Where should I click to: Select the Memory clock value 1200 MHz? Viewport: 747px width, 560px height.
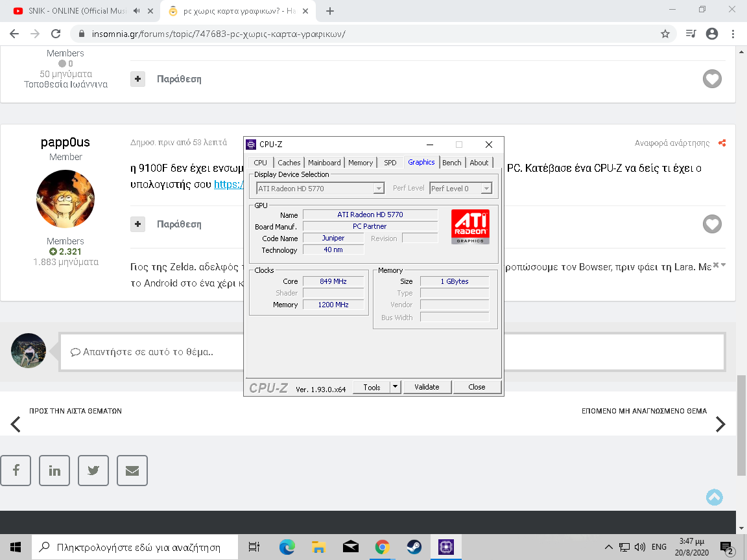point(333,305)
